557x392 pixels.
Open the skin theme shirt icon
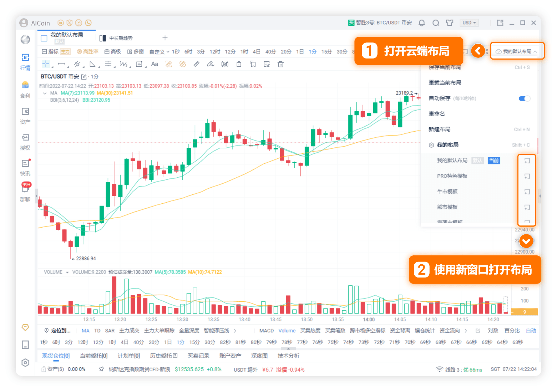click(x=450, y=23)
